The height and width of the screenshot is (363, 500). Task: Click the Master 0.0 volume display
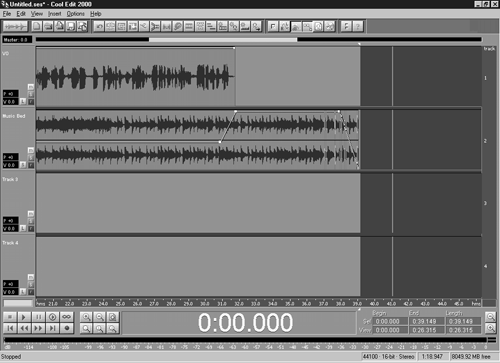click(17, 40)
